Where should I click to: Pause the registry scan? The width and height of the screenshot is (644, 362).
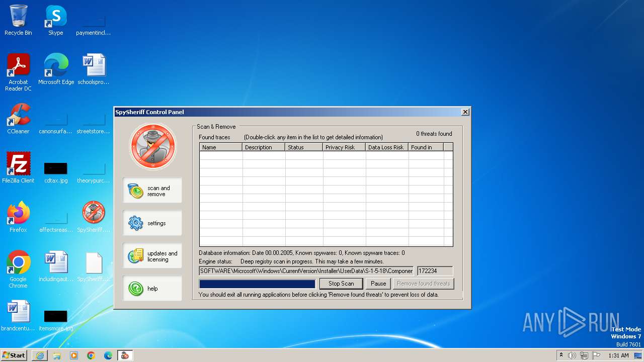click(378, 284)
